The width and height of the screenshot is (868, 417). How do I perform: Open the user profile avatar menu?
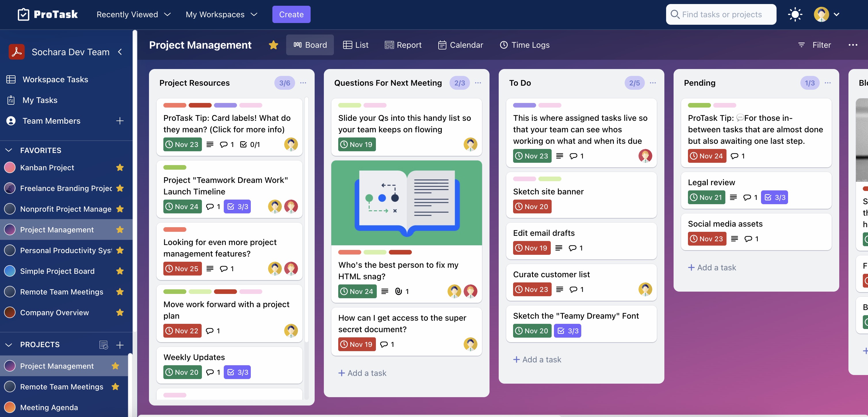click(x=821, y=14)
